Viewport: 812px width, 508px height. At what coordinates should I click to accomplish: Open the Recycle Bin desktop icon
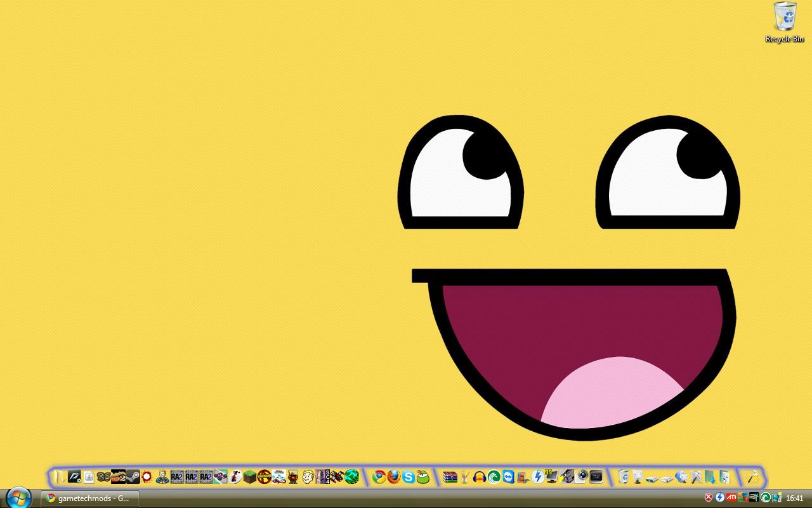(x=785, y=22)
